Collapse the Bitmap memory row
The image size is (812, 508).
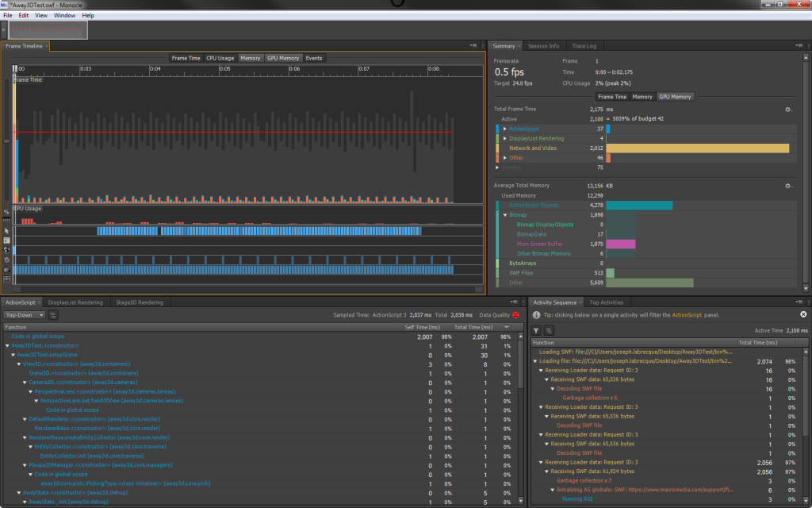pos(505,214)
